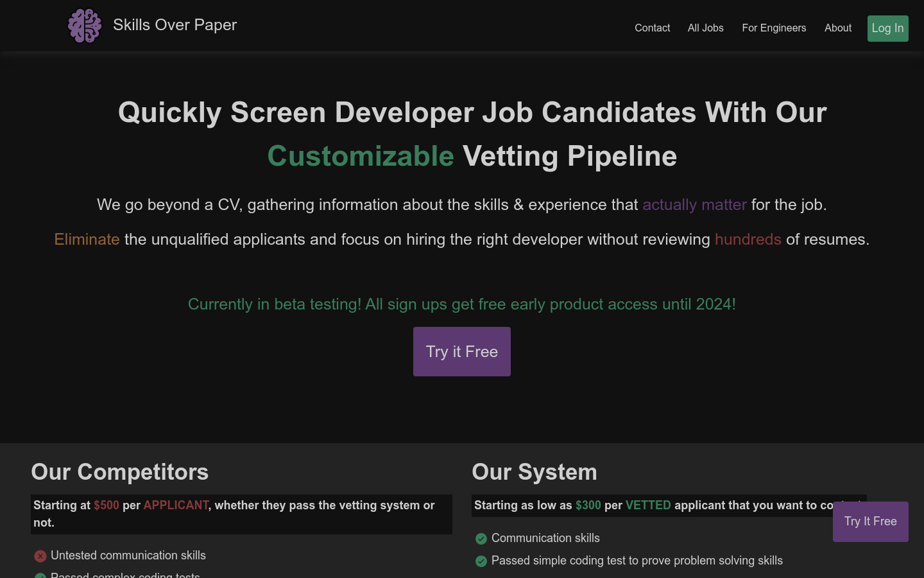924x578 pixels.
Task: Click the red word 'hundreds'
Action: coord(748,240)
